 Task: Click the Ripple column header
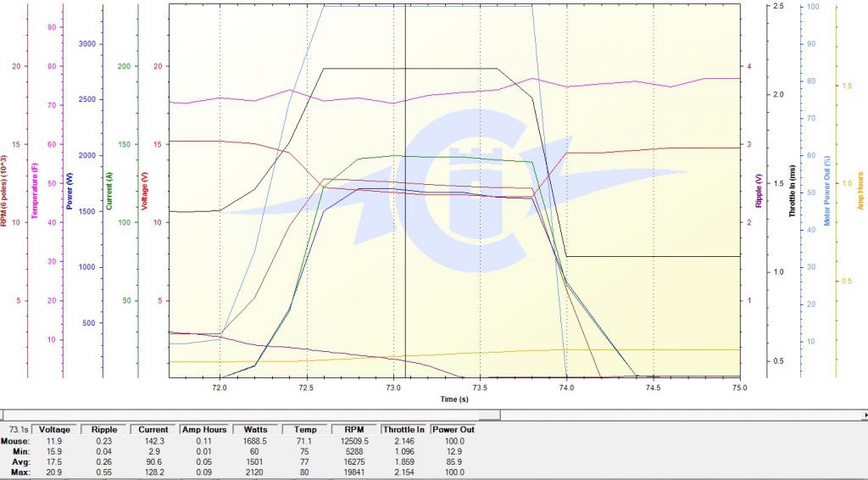pyautogui.click(x=104, y=429)
